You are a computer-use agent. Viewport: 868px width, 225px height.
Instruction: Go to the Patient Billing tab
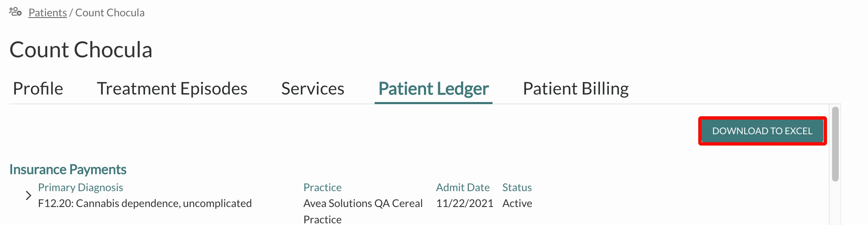click(576, 89)
